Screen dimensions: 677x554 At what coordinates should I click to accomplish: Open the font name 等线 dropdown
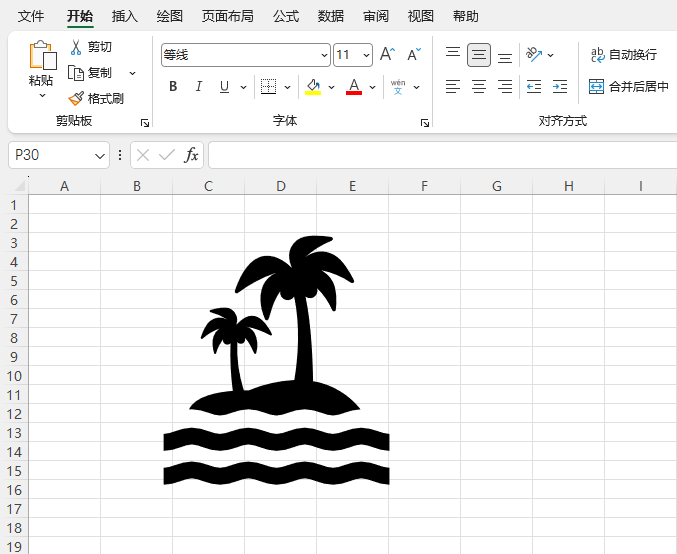tap(324, 55)
